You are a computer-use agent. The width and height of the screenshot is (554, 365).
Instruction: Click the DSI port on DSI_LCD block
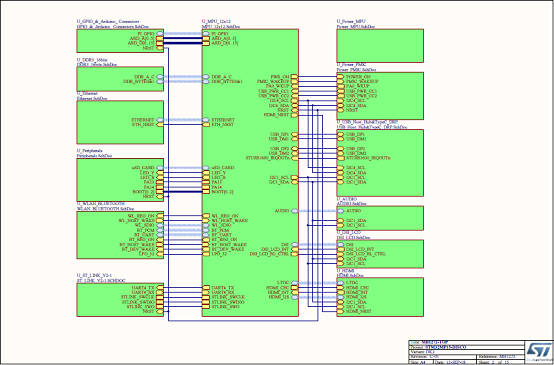point(345,245)
